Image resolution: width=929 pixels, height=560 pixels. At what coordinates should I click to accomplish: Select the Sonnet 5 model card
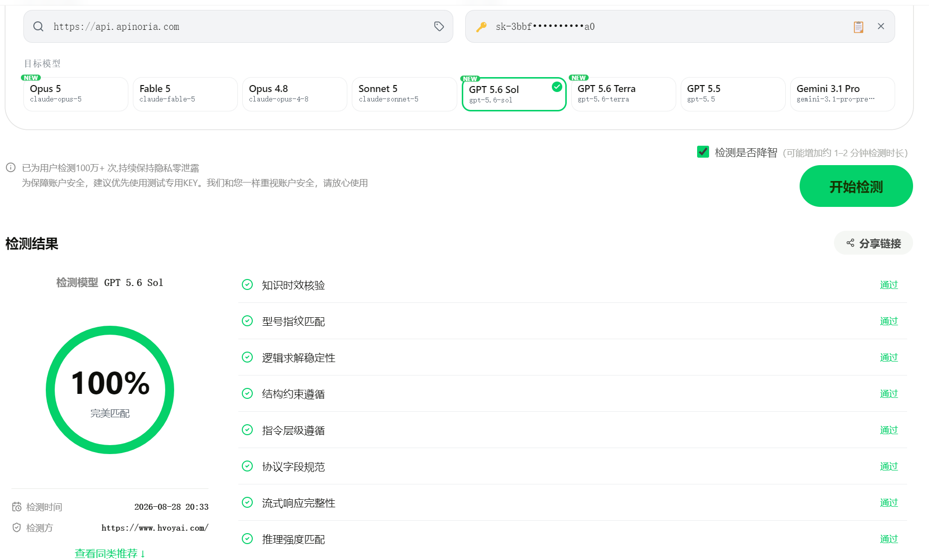(404, 94)
